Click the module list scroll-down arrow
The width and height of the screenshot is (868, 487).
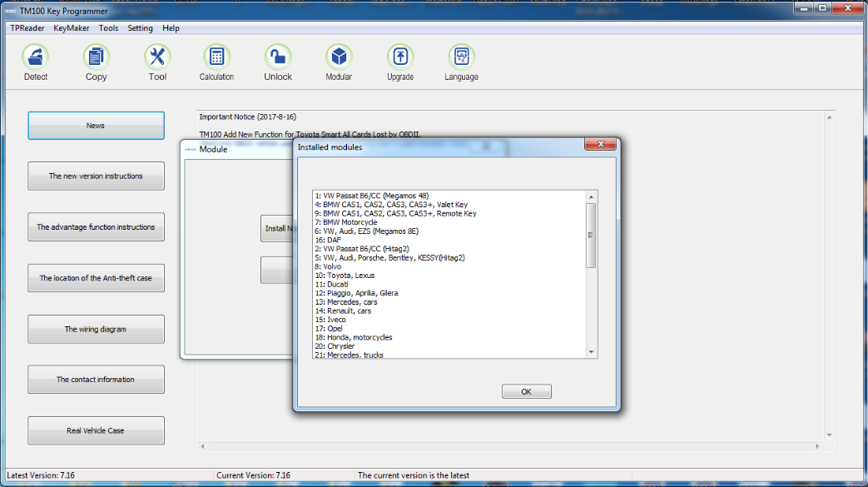591,352
